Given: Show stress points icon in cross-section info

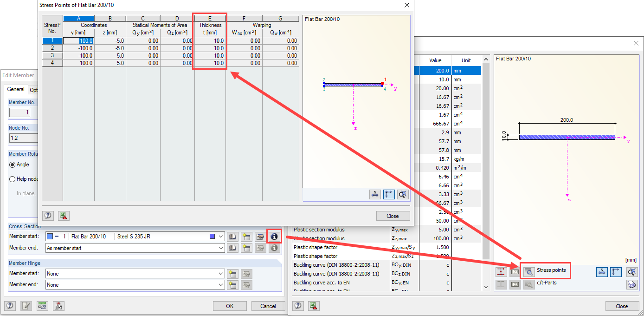Looking at the screenshot, I should click(x=501, y=272).
